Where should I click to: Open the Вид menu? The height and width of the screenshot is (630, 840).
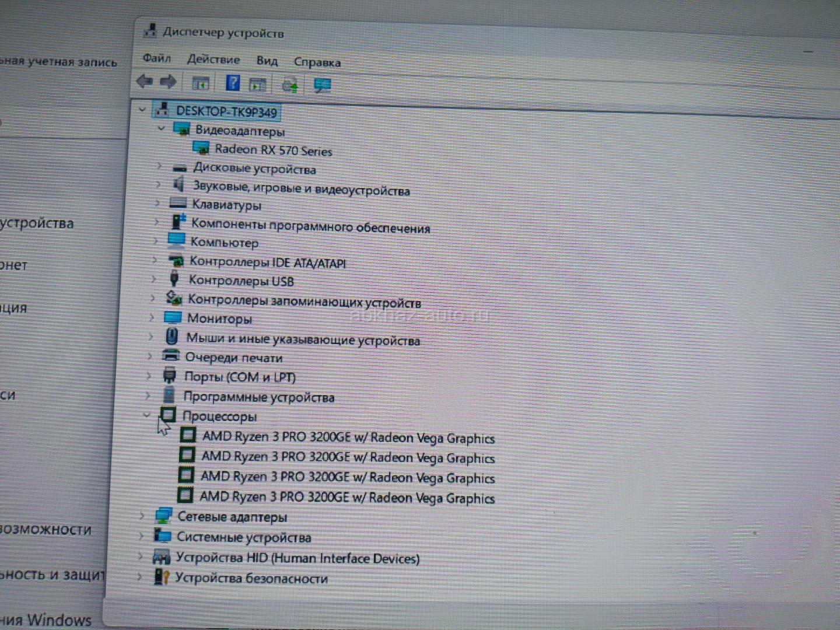267,61
